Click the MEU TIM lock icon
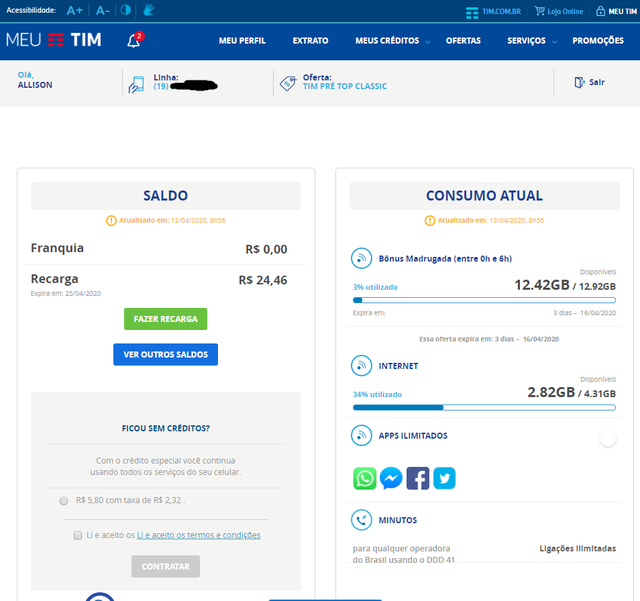 (600, 11)
